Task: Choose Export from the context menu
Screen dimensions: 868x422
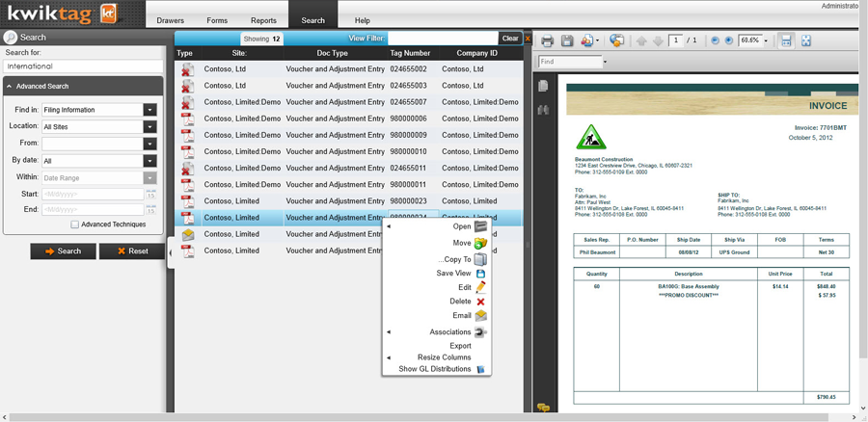Action: [x=437, y=346]
